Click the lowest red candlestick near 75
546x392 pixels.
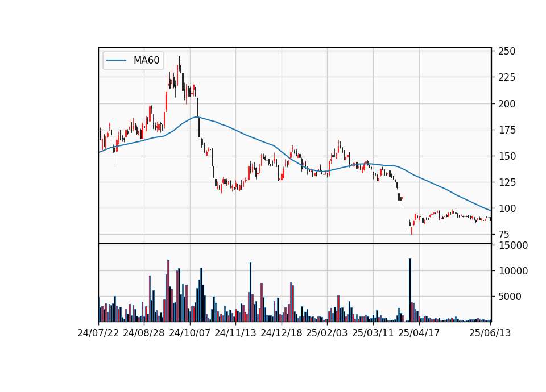click(x=412, y=231)
